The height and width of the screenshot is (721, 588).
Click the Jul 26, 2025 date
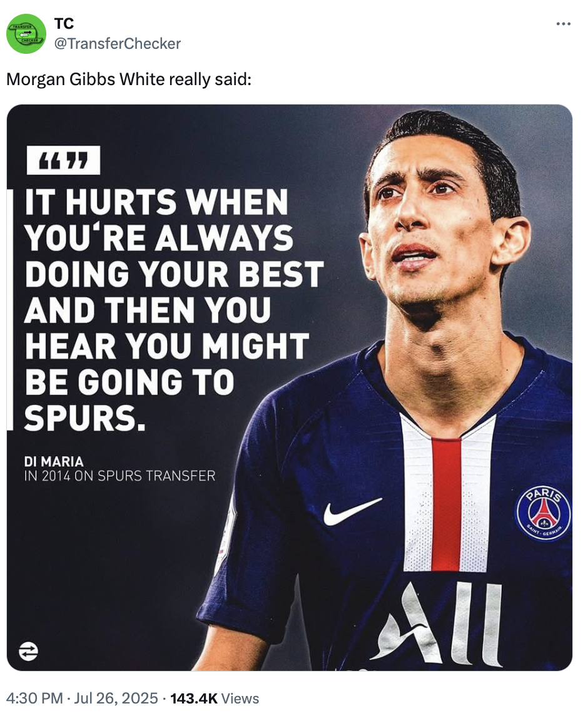click(116, 698)
